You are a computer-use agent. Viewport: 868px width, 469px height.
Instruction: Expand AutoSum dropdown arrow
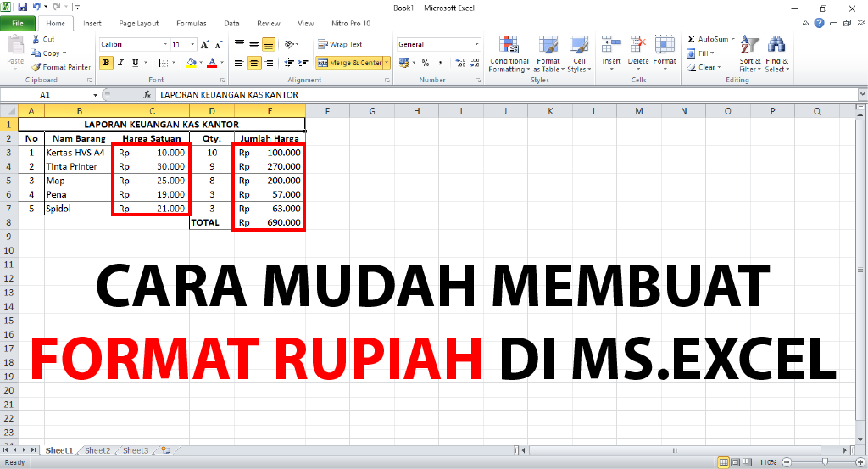(x=733, y=39)
